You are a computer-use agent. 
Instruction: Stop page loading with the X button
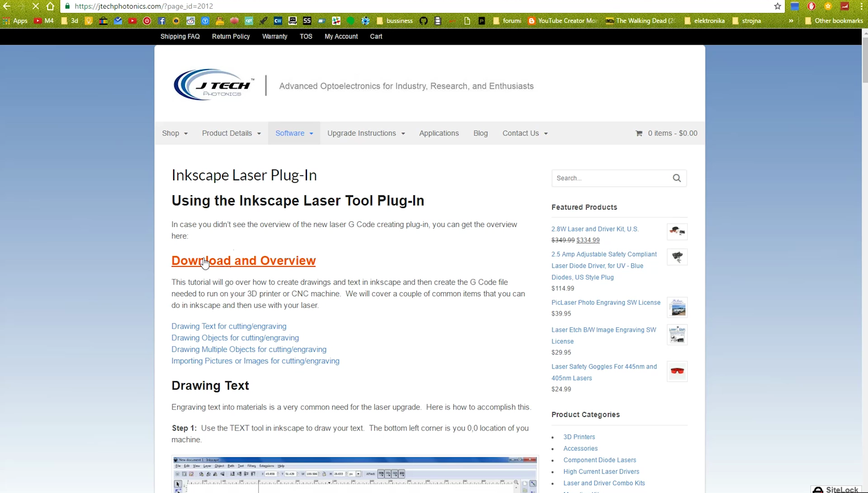(35, 6)
